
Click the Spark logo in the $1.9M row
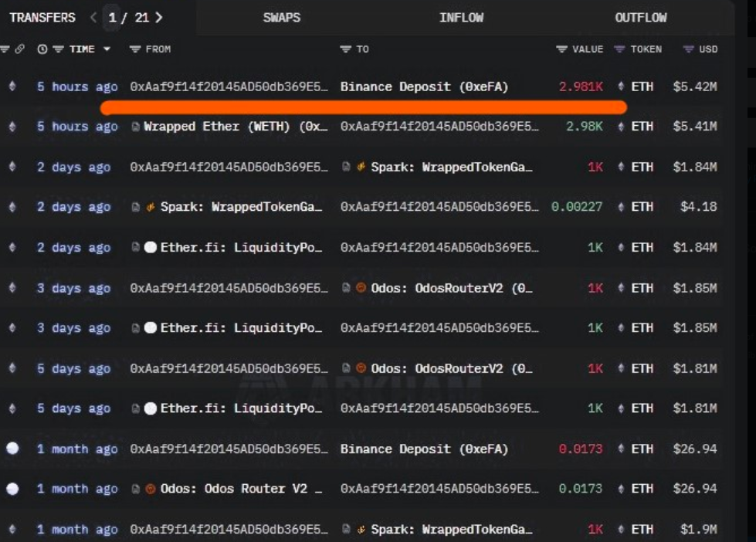click(x=360, y=530)
